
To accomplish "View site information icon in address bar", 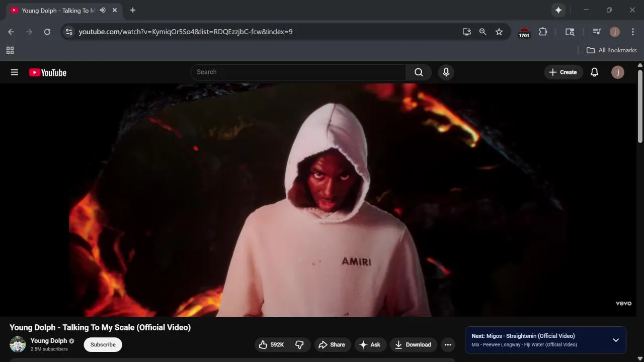I will point(69,32).
